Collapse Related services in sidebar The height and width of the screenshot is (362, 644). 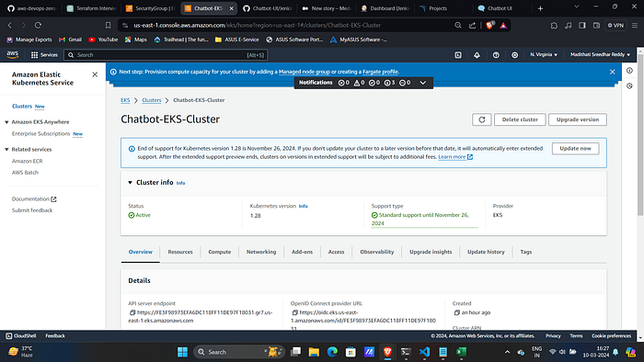pyautogui.click(x=6, y=150)
